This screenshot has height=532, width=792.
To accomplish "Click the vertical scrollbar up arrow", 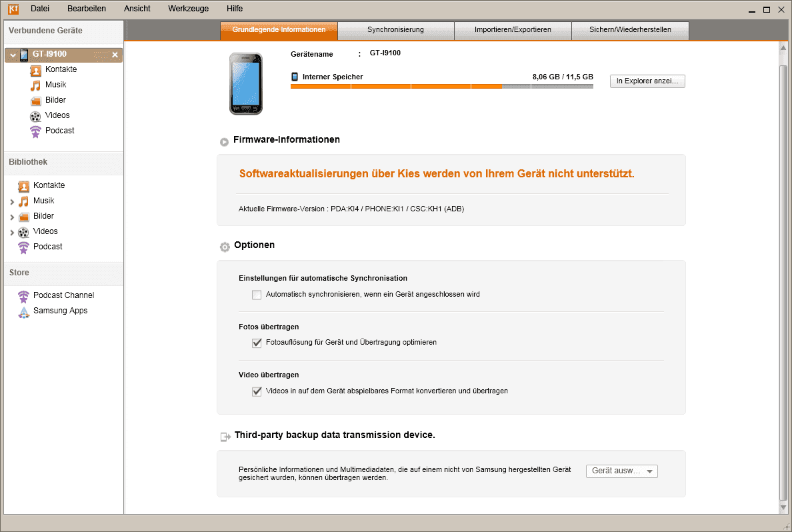I will (x=783, y=48).
